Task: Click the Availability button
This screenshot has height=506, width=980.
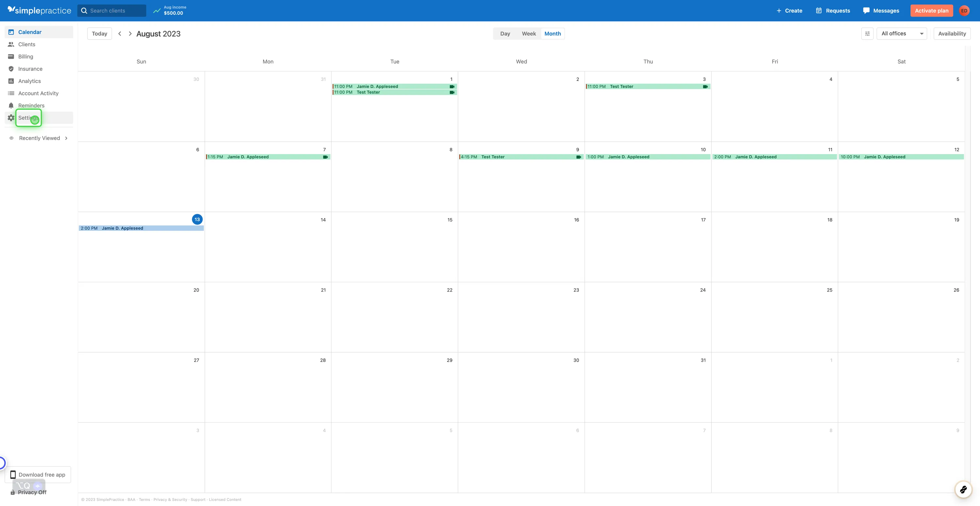Action: tap(952, 33)
